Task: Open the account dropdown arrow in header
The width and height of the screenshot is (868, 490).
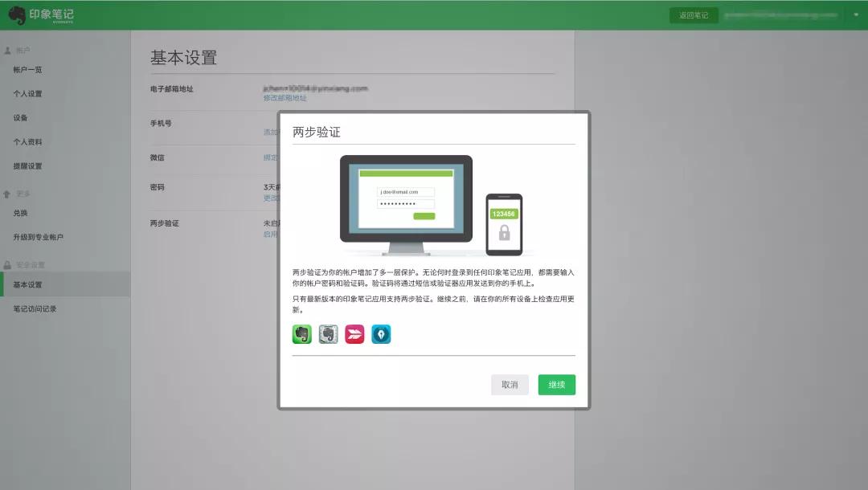Action: [x=856, y=15]
